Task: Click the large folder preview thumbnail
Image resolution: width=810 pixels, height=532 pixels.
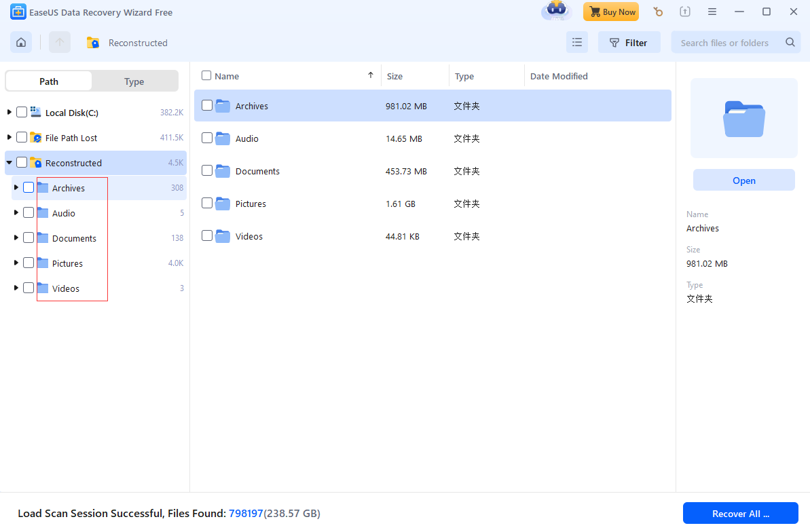Action: (744, 118)
